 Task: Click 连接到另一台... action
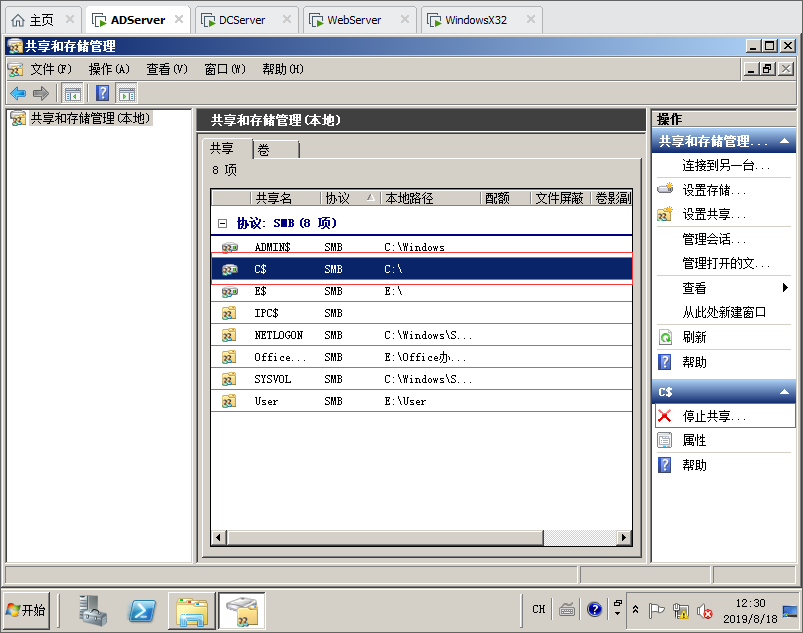[x=726, y=165]
